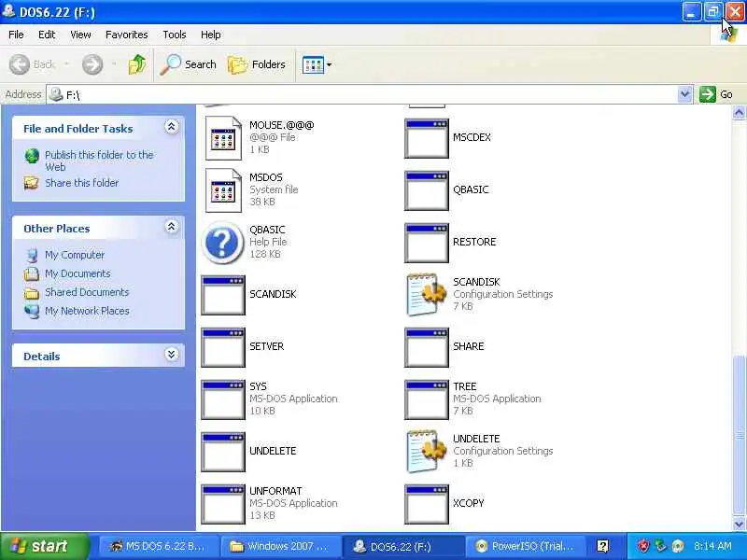Select the TREE application icon
Image resolution: width=747 pixels, height=560 pixels.
427,400
